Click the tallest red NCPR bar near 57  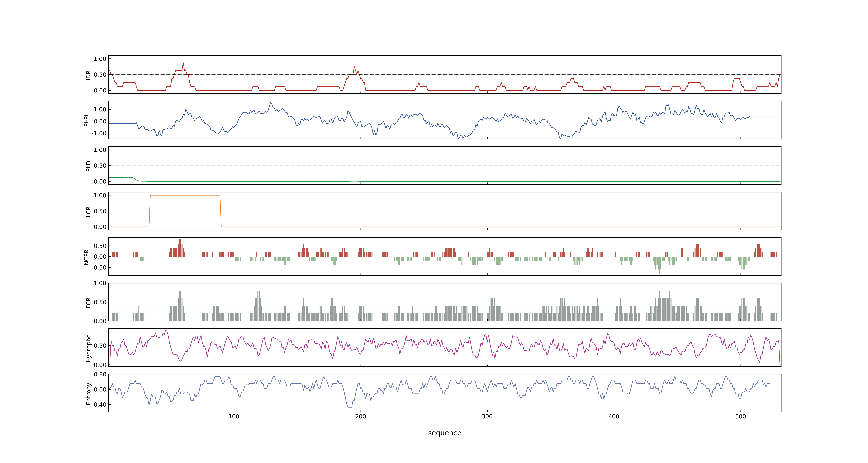coord(180,248)
